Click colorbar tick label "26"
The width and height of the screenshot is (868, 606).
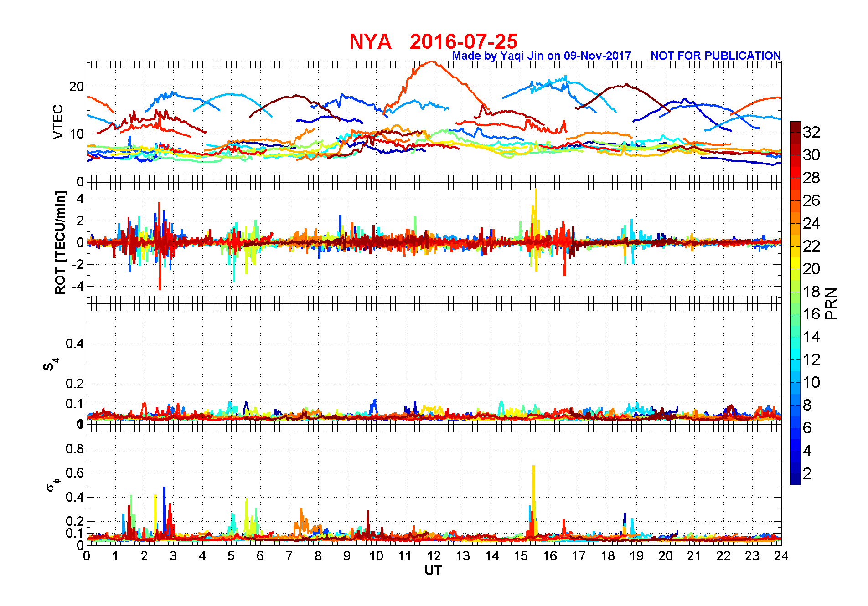point(811,200)
